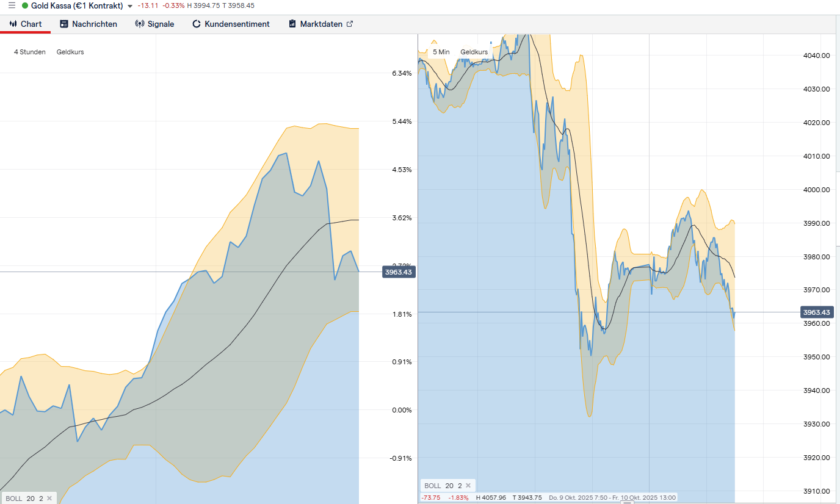This screenshot has width=840, height=504.
Task: Open the Geldkurs selector on the 5 Min chart
Action: point(474,52)
